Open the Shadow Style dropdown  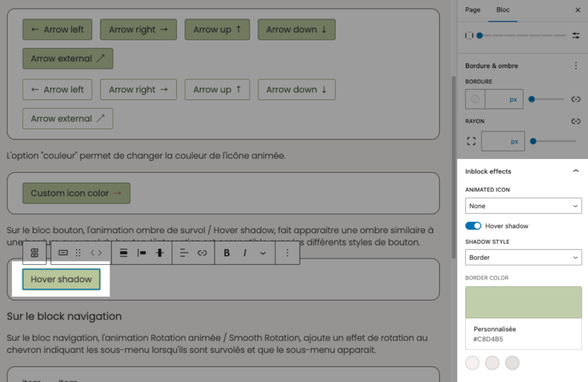click(523, 258)
